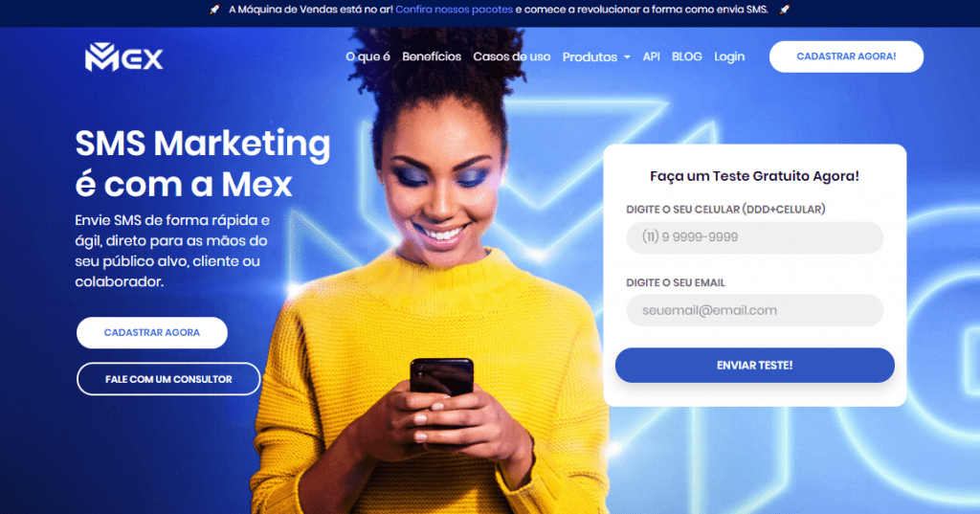
Task: Click the Mex logo in the header
Action: (x=123, y=56)
